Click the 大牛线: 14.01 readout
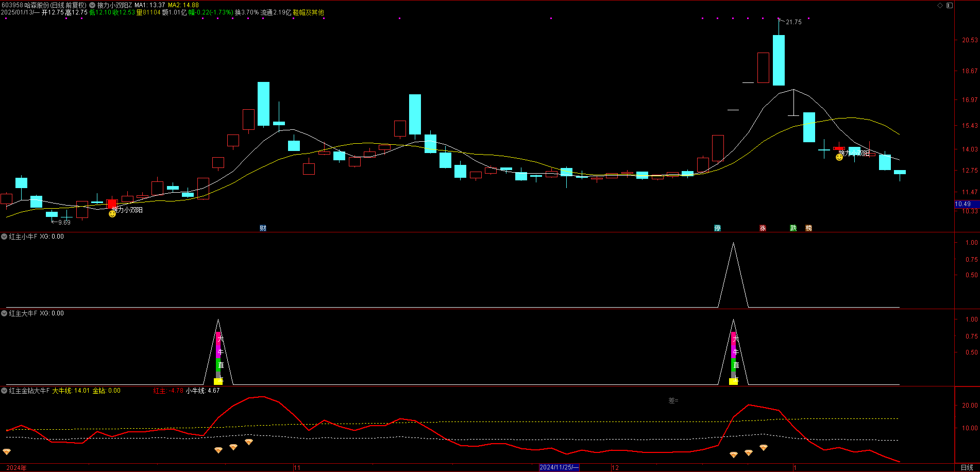 coord(71,391)
